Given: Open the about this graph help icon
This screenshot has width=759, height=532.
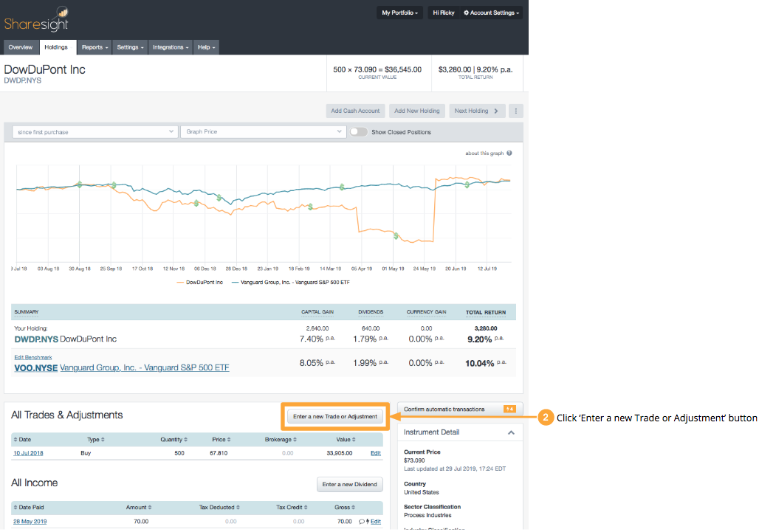Looking at the screenshot, I should (509, 153).
